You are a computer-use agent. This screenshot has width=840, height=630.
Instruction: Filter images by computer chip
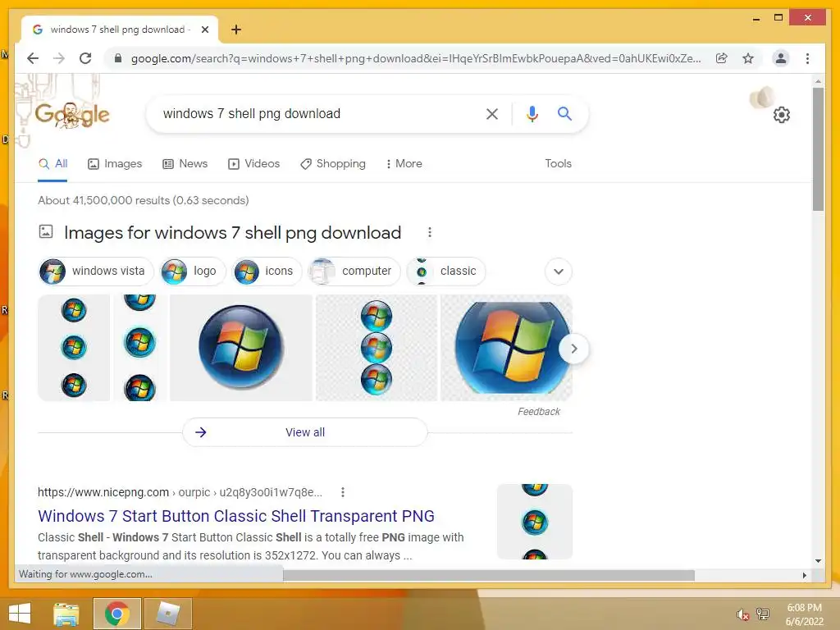tap(354, 271)
